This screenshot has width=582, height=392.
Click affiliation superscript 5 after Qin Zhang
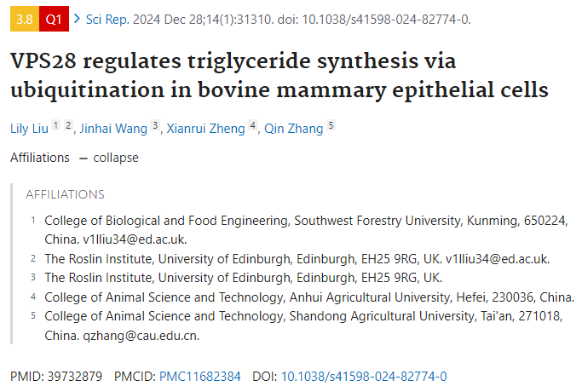(331, 125)
